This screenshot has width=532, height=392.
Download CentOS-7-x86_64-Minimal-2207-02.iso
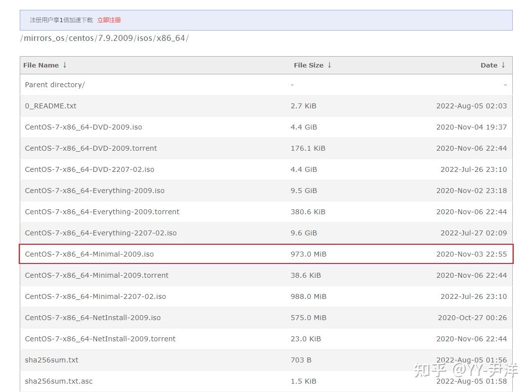coord(95,296)
